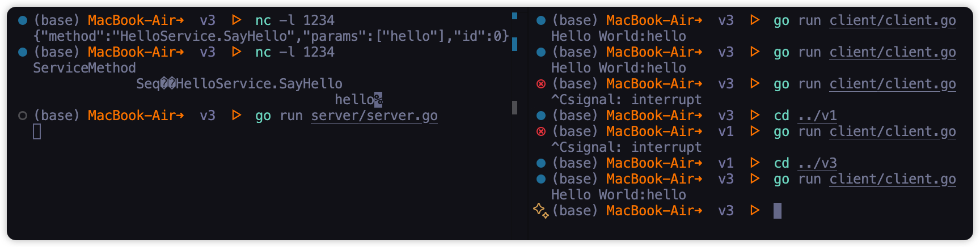This screenshot has height=247, width=980.
Task: Click red error icon beside interrupted v1 client run
Action: coord(541,131)
